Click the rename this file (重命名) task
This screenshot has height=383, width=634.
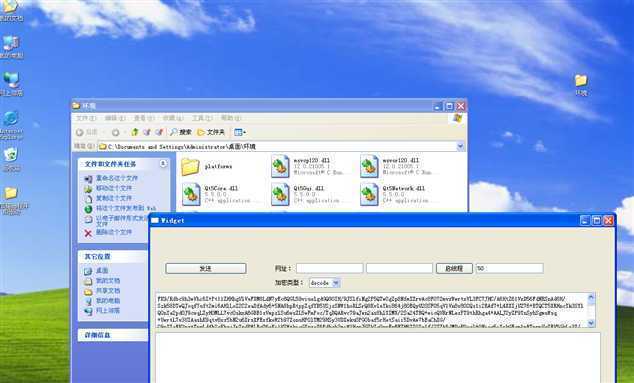click(x=116, y=178)
